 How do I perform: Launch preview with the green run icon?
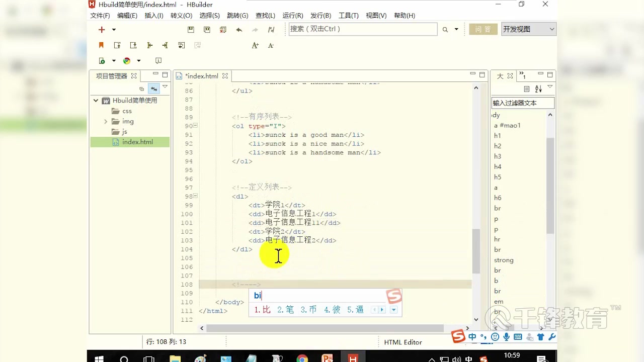click(x=102, y=60)
